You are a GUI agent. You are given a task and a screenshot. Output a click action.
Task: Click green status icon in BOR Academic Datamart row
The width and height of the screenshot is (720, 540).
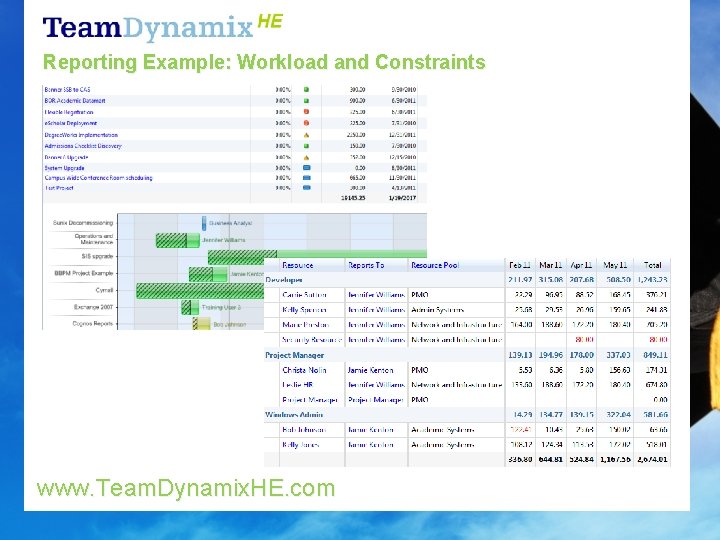coord(307,101)
